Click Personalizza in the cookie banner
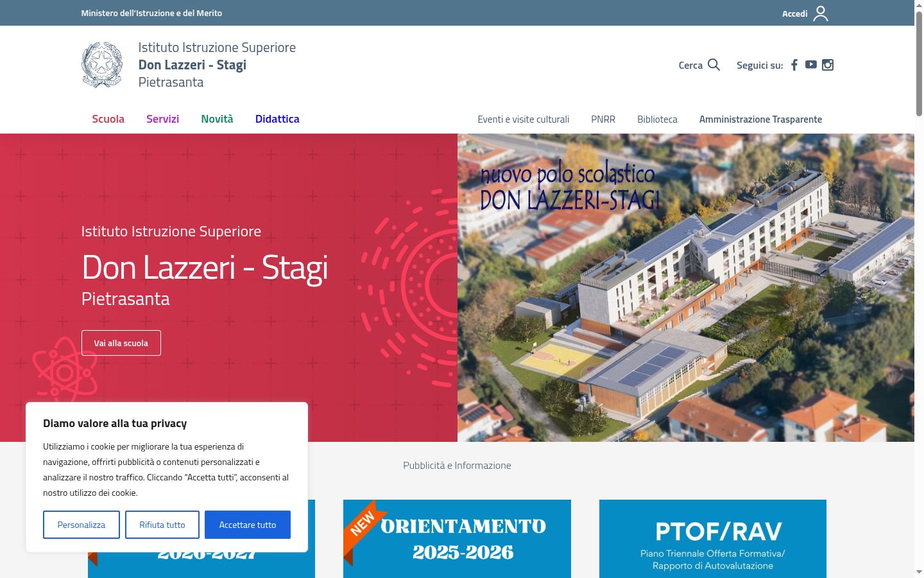Viewport: 924px width, 578px height. (x=81, y=525)
